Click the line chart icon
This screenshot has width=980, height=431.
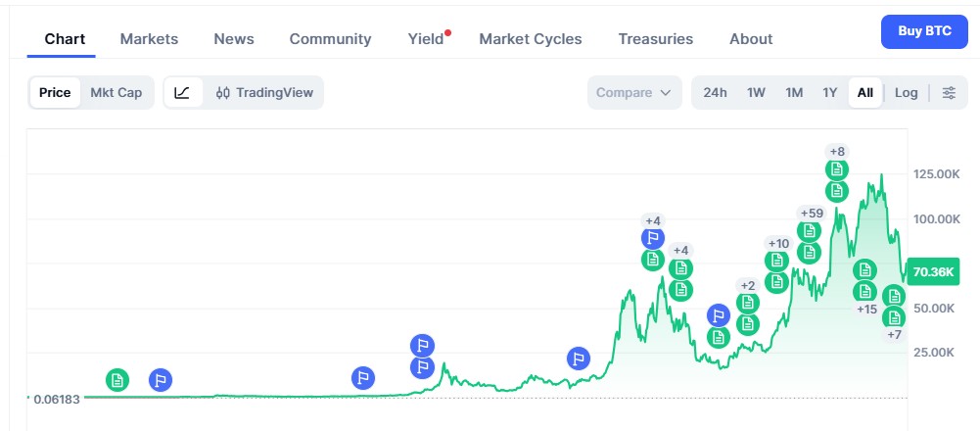182,93
